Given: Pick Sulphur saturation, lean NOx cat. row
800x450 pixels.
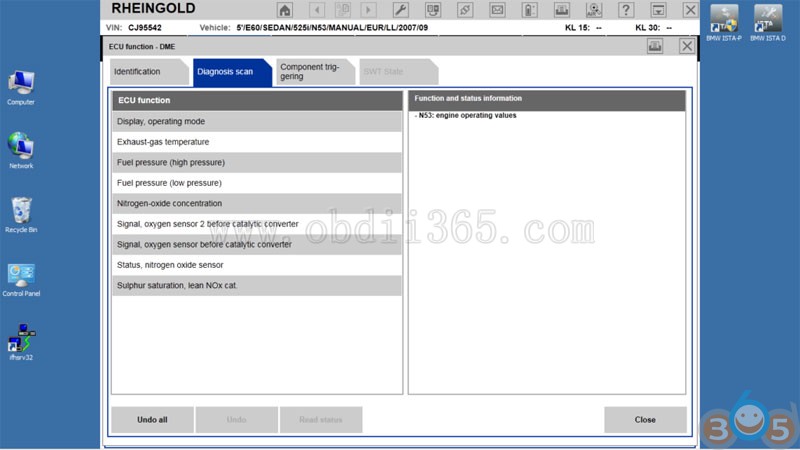Looking at the screenshot, I should tap(257, 285).
